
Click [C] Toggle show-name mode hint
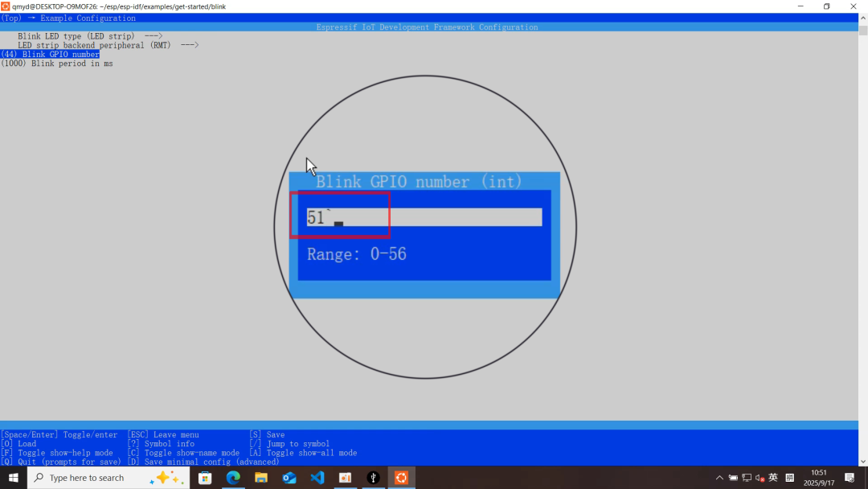183,453
